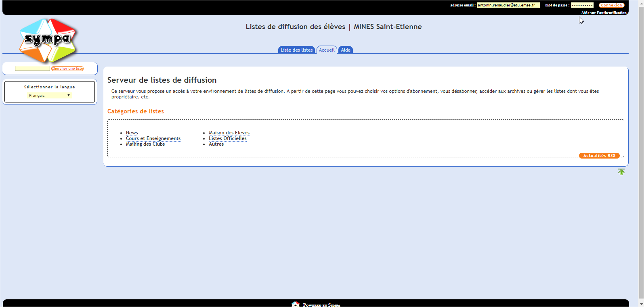644x307 pixels.
Task: Open the Aide tab
Action: point(346,50)
